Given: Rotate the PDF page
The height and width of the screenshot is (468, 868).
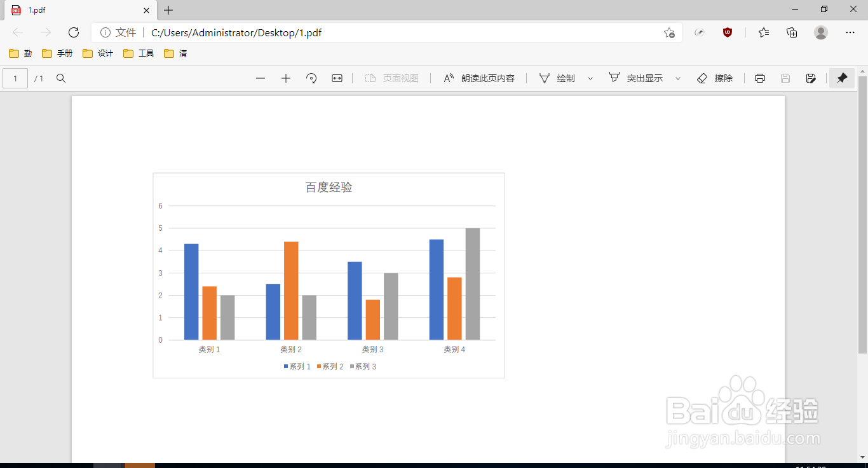Looking at the screenshot, I should (311, 78).
